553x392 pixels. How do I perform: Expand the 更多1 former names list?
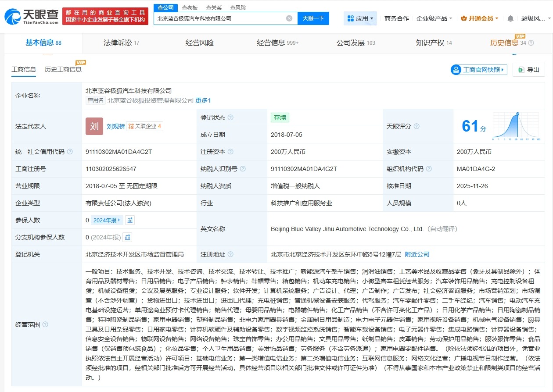[203, 100]
